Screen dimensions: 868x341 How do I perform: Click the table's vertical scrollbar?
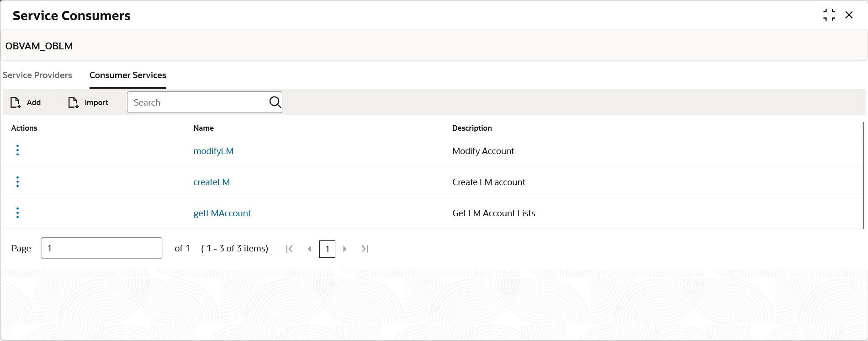[863, 176]
